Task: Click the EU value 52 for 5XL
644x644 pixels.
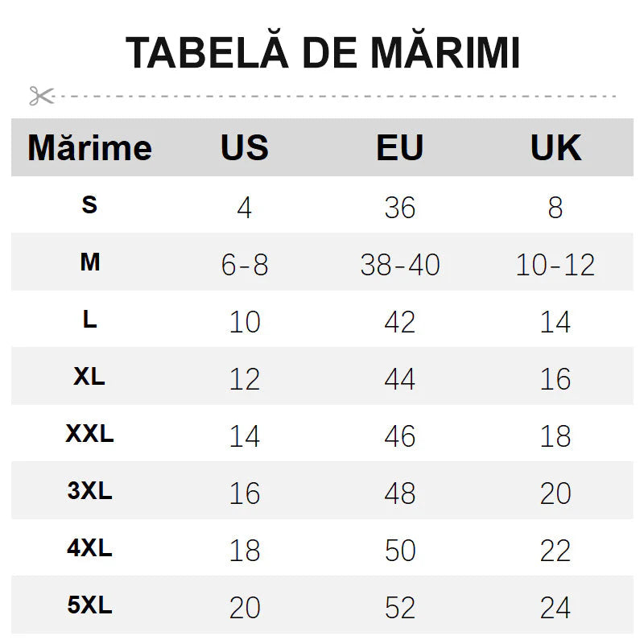Action: (x=400, y=608)
